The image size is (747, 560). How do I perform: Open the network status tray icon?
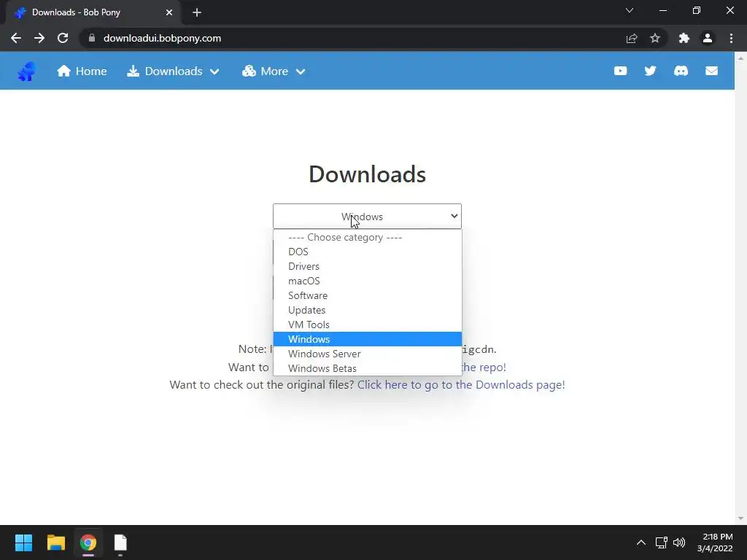(661, 542)
